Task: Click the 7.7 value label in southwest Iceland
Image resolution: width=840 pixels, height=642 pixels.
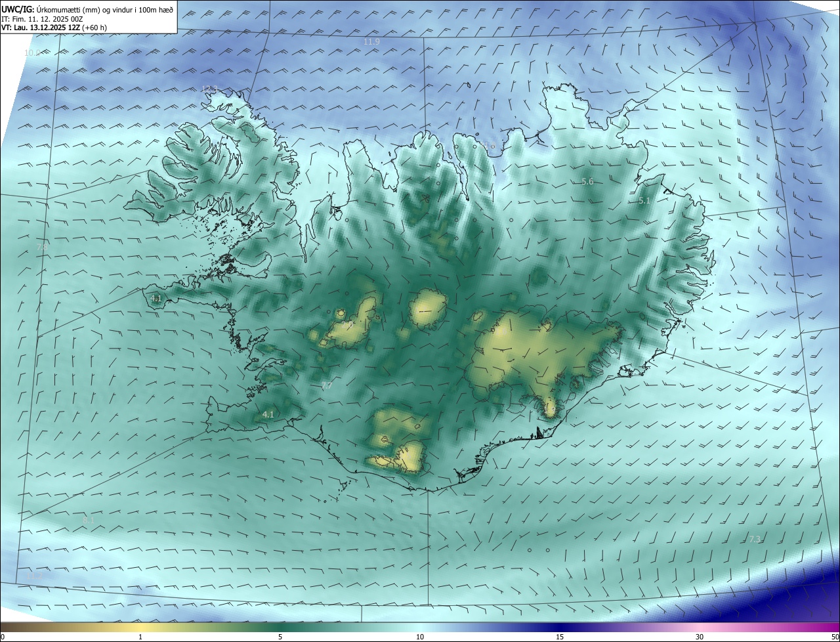Action: pyautogui.click(x=326, y=386)
